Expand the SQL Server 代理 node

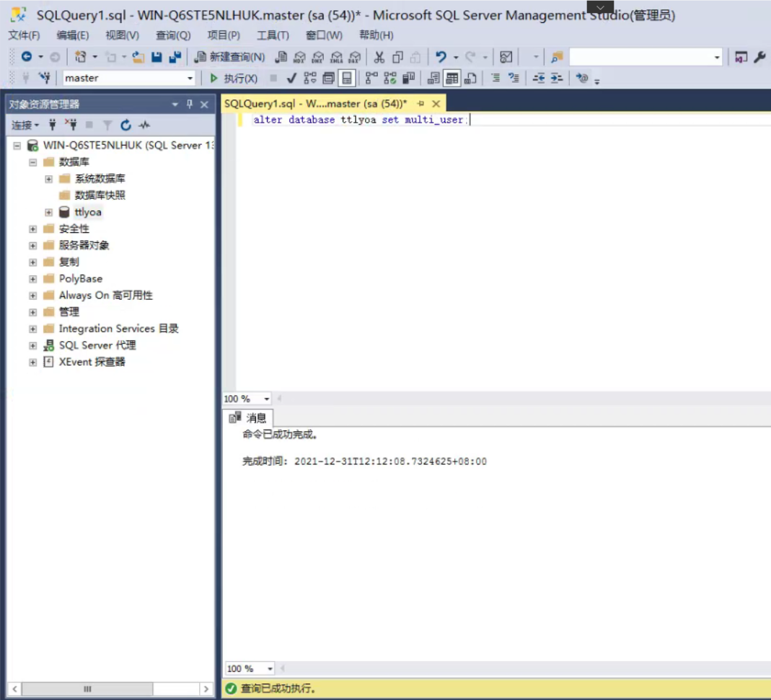pos(33,345)
